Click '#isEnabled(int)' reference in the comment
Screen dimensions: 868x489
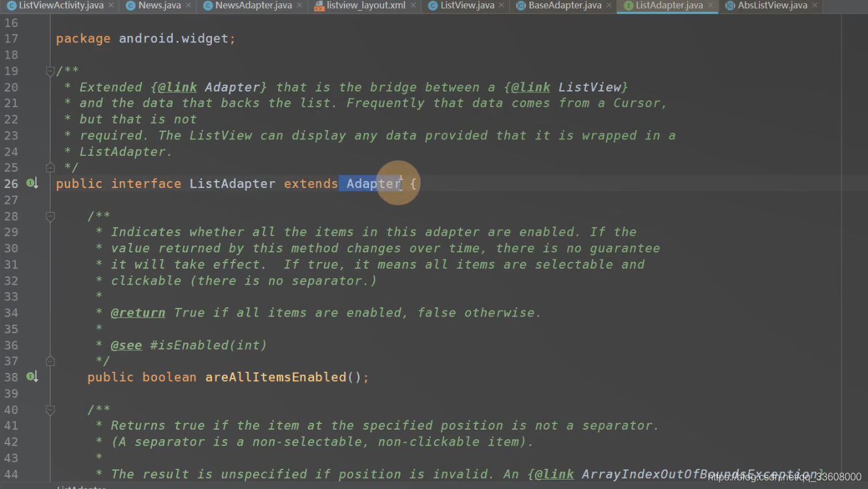point(209,345)
